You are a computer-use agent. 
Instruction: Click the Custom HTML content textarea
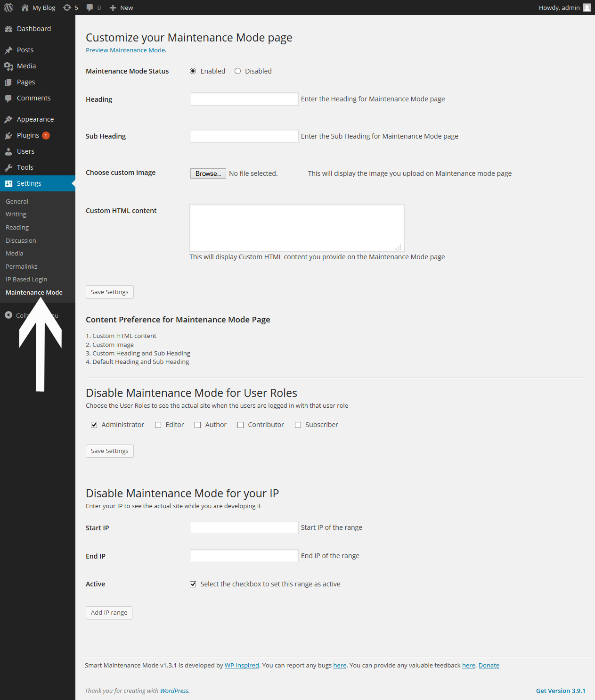click(x=297, y=228)
